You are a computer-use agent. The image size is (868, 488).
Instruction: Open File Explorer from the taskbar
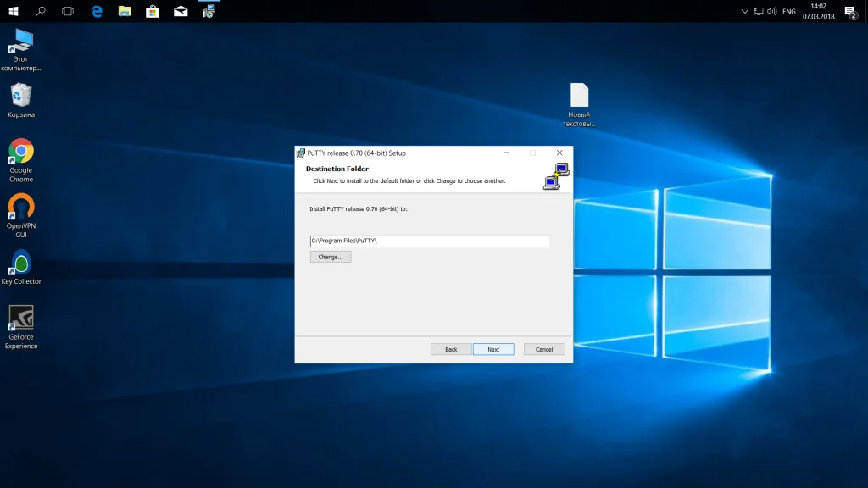[x=125, y=11]
